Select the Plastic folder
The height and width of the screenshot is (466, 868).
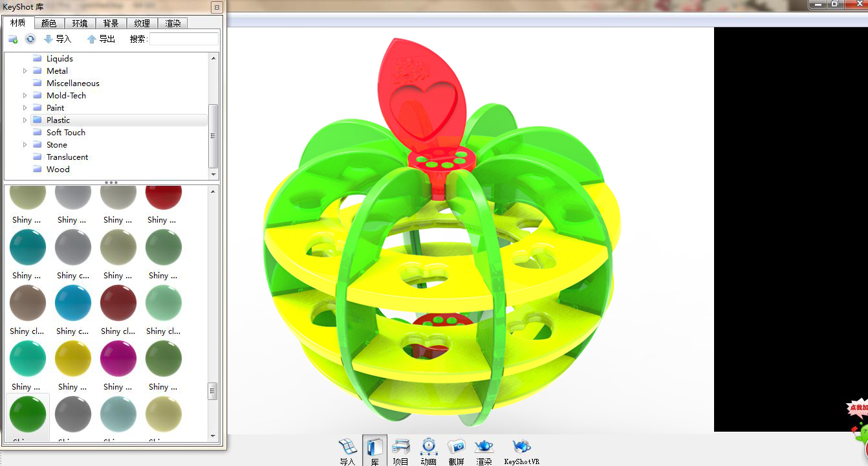58,120
